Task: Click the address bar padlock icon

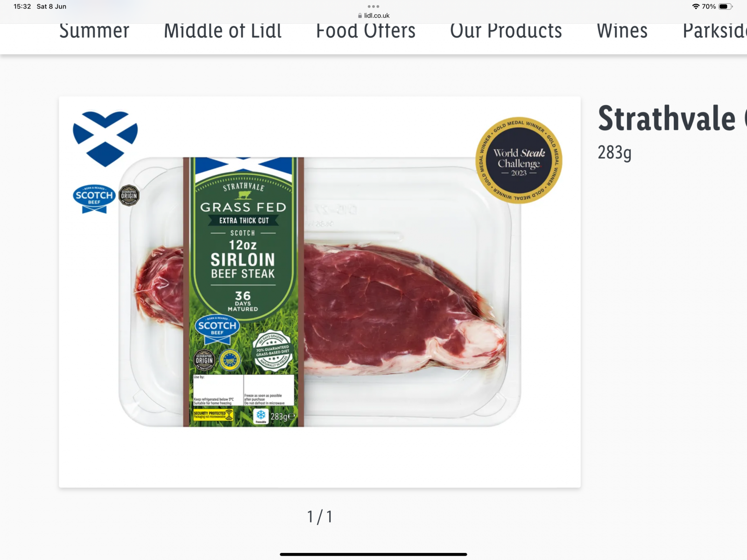Action: 360,15
